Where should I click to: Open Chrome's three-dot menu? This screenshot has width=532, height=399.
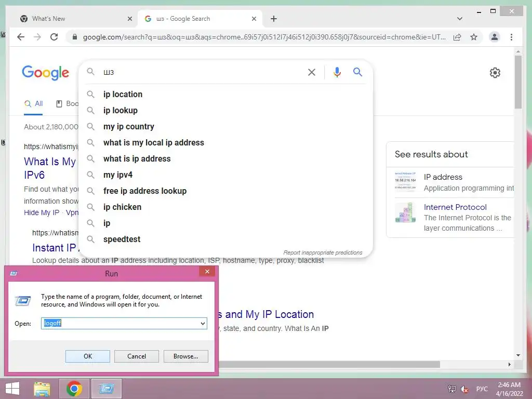[x=511, y=37]
